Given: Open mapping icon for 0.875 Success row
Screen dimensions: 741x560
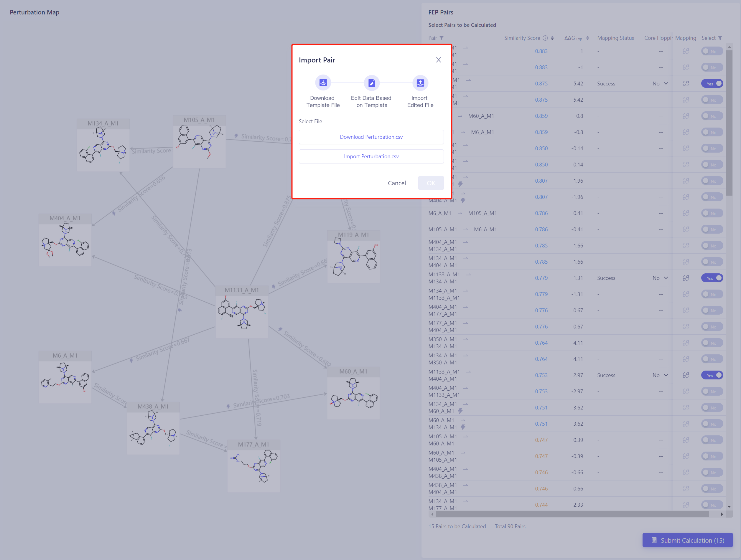Looking at the screenshot, I should coord(686,84).
